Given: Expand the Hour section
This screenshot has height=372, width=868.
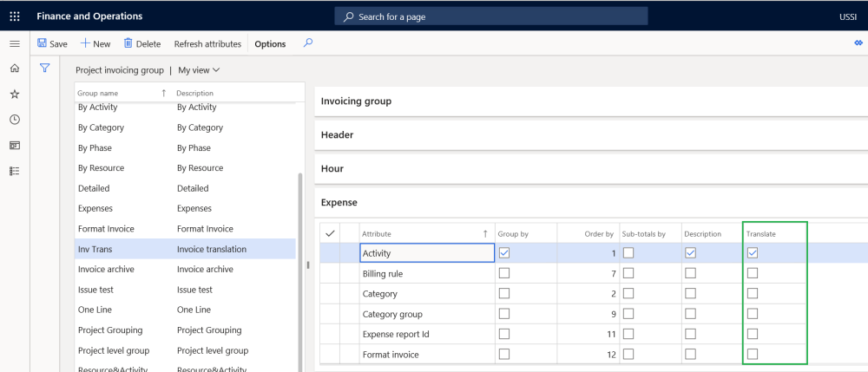Looking at the screenshot, I should coord(332,169).
